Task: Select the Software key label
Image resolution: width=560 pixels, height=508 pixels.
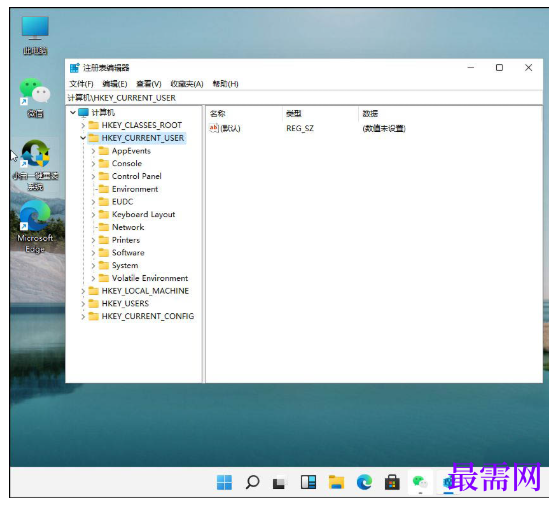Action: (x=128, y=253)
